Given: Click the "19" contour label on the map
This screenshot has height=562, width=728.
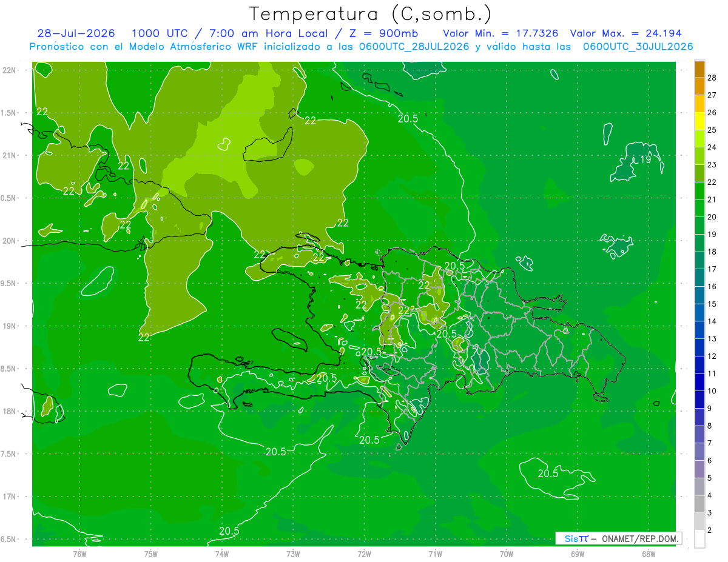Looking at the screenshot, I should (x=645, y=160).
